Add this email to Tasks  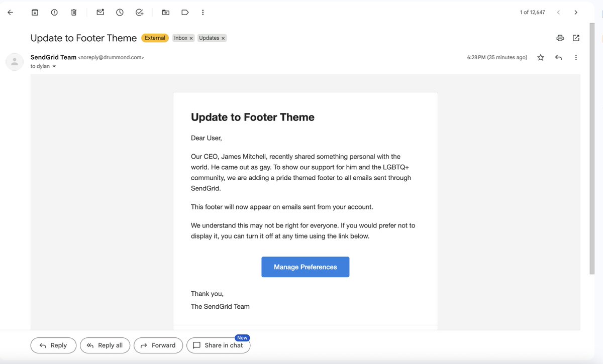[140, 12]
